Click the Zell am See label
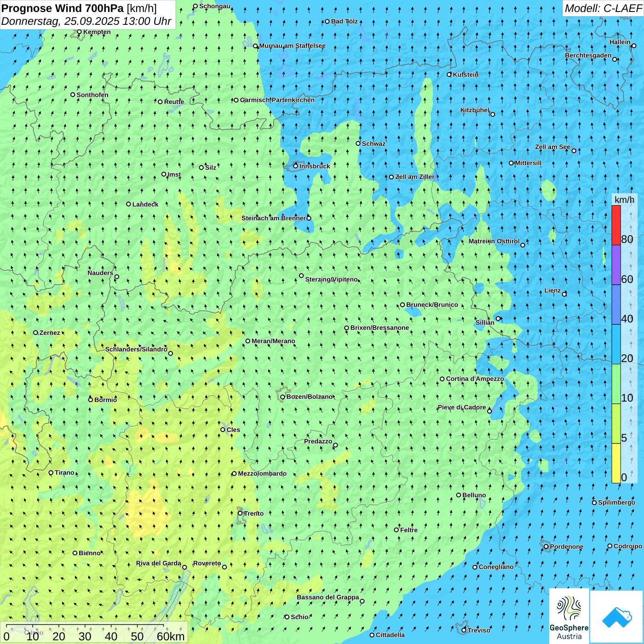This screenshot has width=644, height=644. pyautogui.click(x=552, y=147)
